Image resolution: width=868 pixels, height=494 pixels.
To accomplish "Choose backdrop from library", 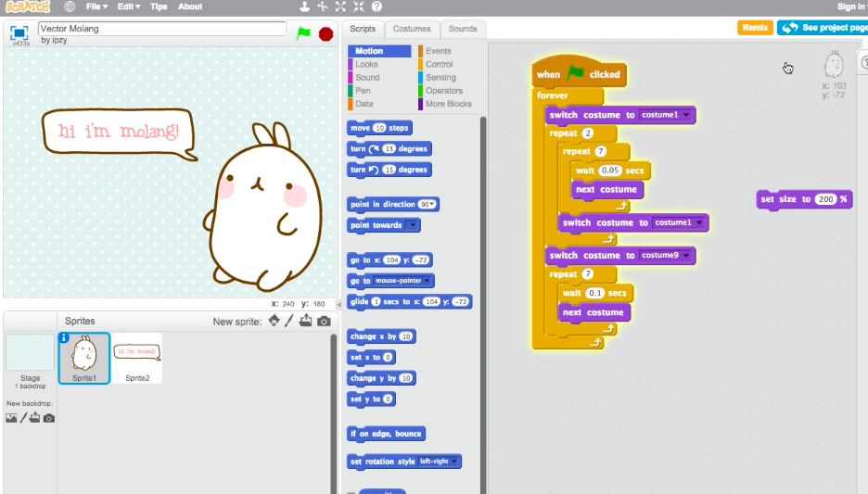I will [x=11, y=418].
